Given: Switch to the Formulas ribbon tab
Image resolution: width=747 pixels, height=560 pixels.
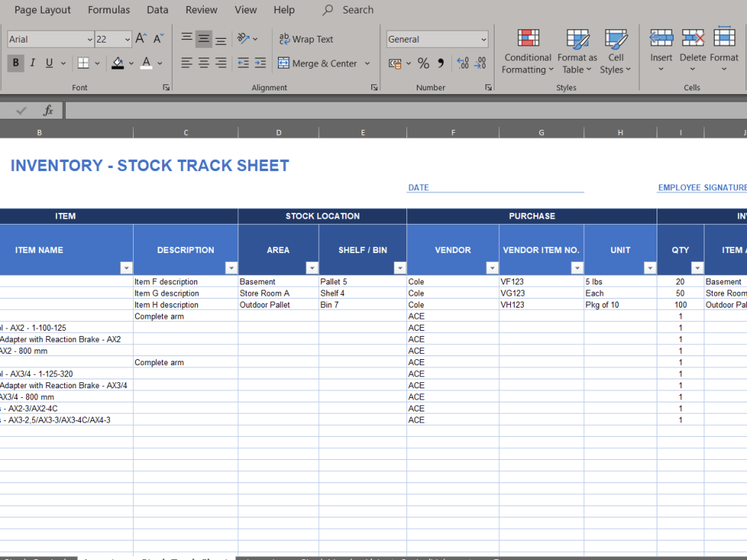Looking at the screenshot, I should coord(108,10).
